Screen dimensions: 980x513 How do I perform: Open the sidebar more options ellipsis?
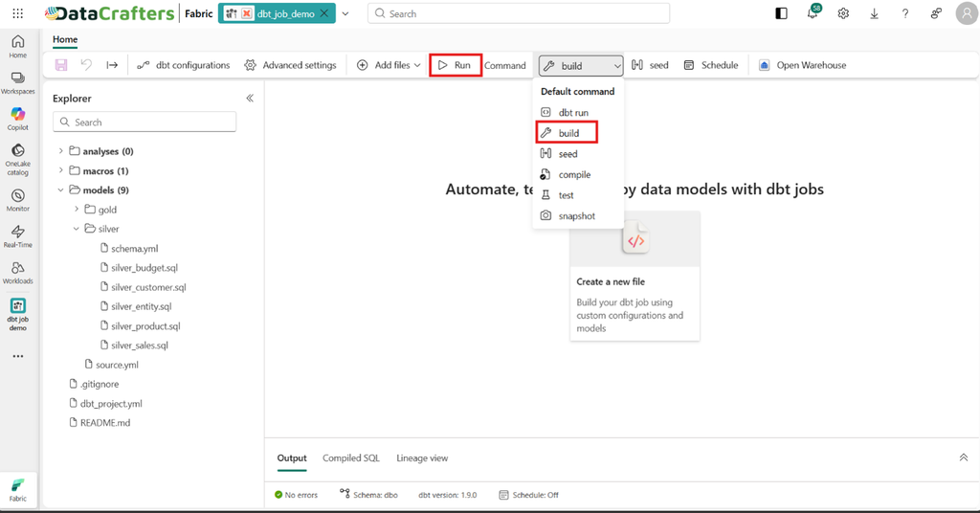[x=17, y=356]
